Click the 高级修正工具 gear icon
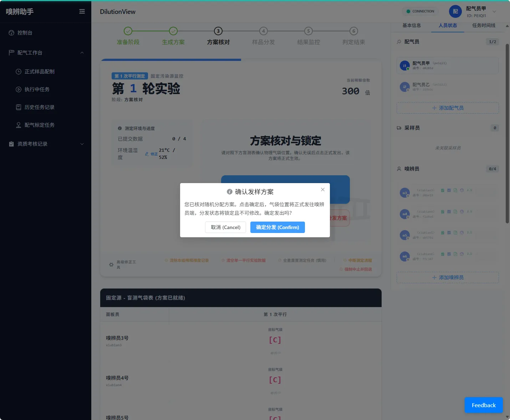 [111, 265]
